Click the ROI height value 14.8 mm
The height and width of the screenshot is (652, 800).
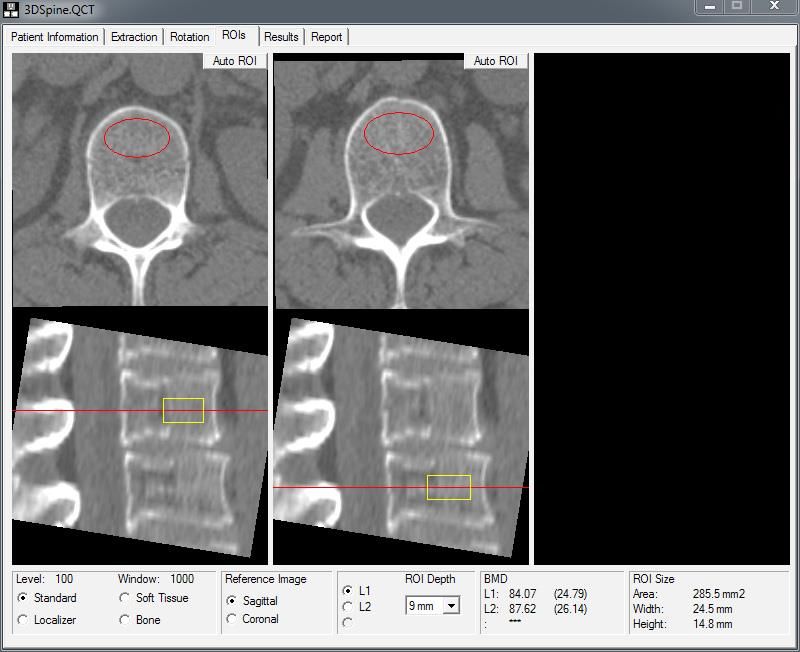coord(712,624)
